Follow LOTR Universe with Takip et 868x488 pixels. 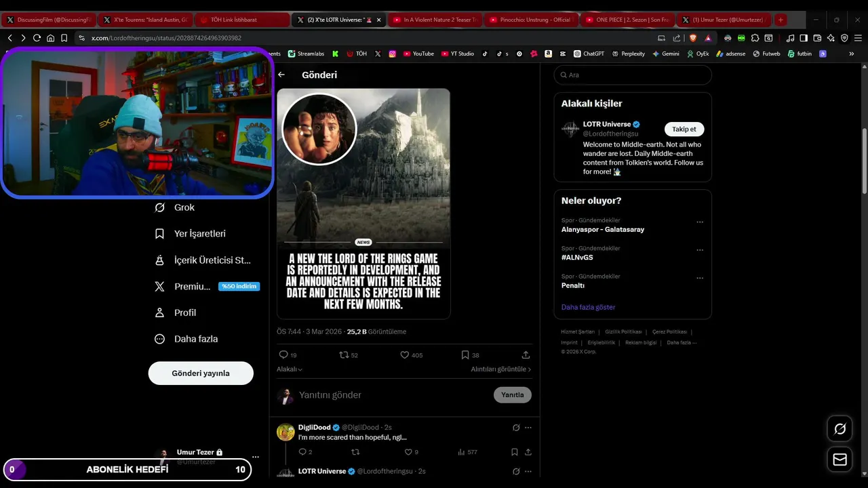pyautogui.click(x=684, y=129)
